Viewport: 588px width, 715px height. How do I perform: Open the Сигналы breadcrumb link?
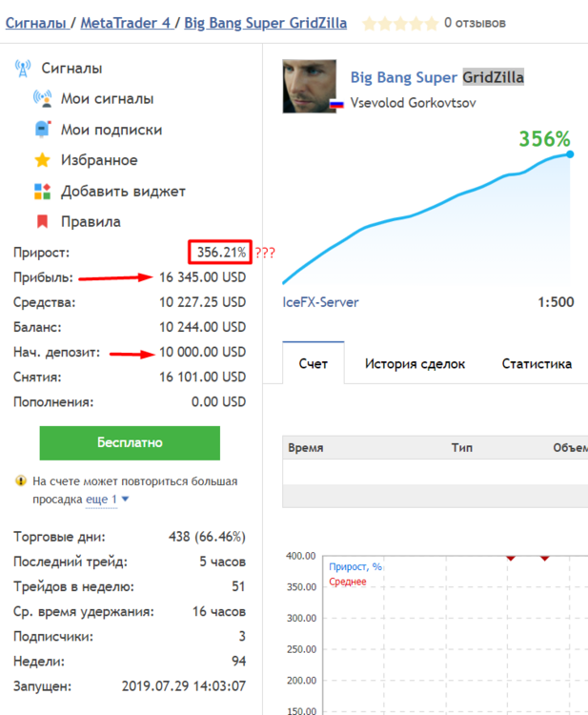(36, 23)
